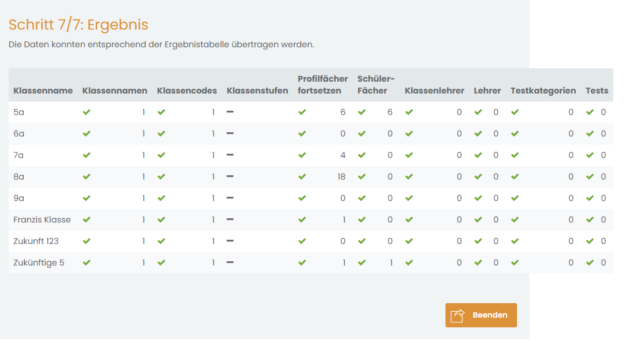Select the Franzis Klasse row name
Image resolution: width=644 pixels, height=344 pixels.
pos(42,220)
